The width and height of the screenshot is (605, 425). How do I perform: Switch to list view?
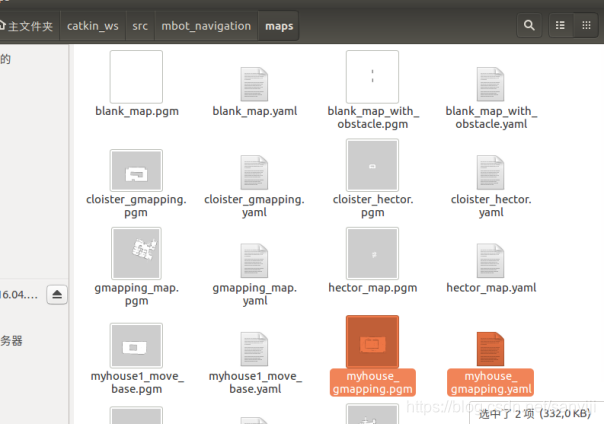[x=560, y=25]
